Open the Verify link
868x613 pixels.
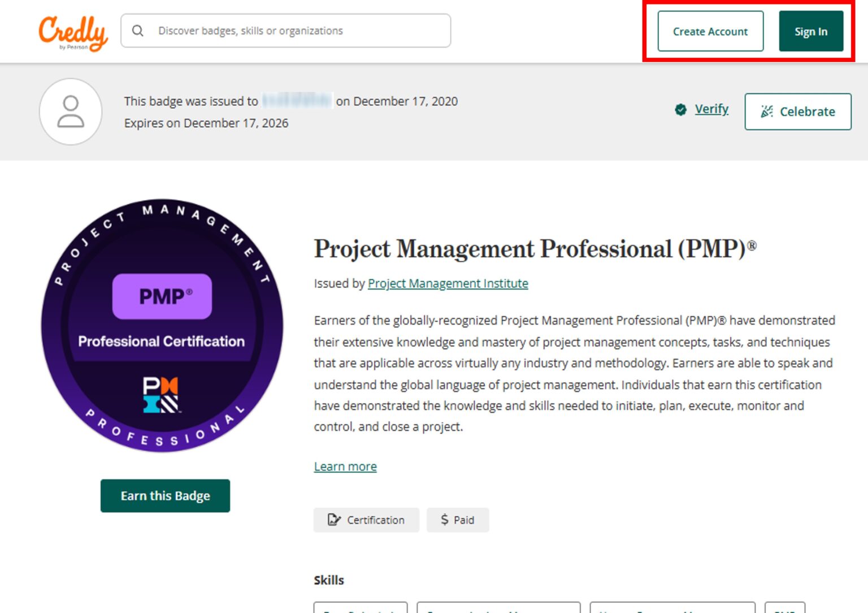click(711, 109)
